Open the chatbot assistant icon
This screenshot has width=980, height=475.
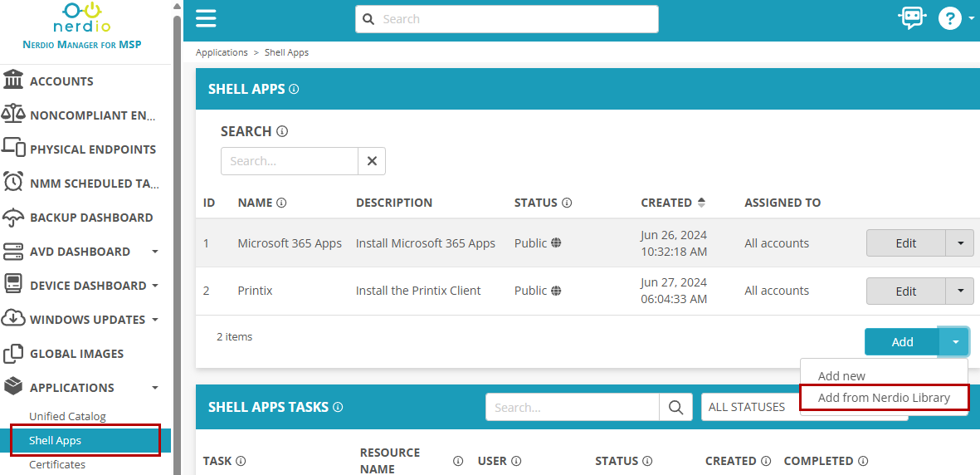[x=912, y=19]
